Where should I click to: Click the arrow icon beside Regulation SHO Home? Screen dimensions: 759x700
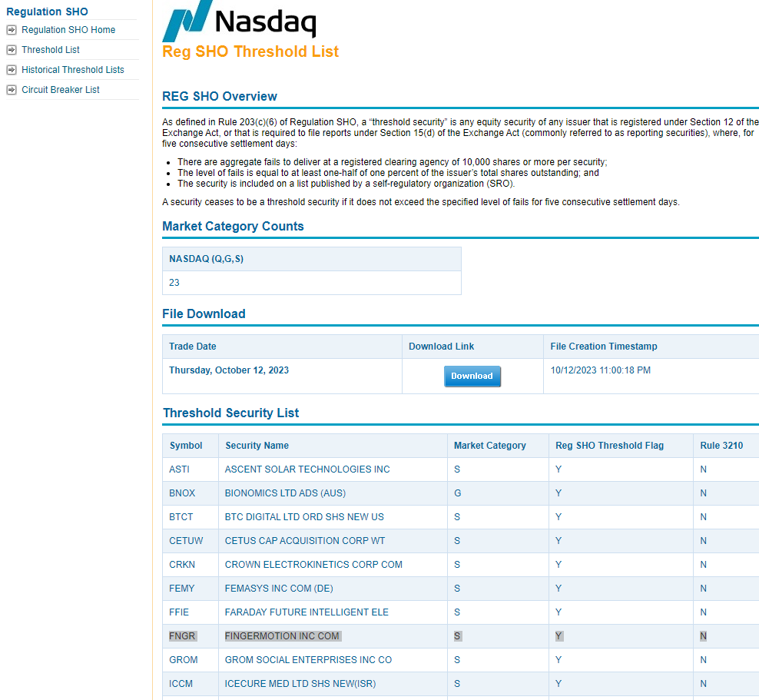pyautogui.click(x=12, y=30)
